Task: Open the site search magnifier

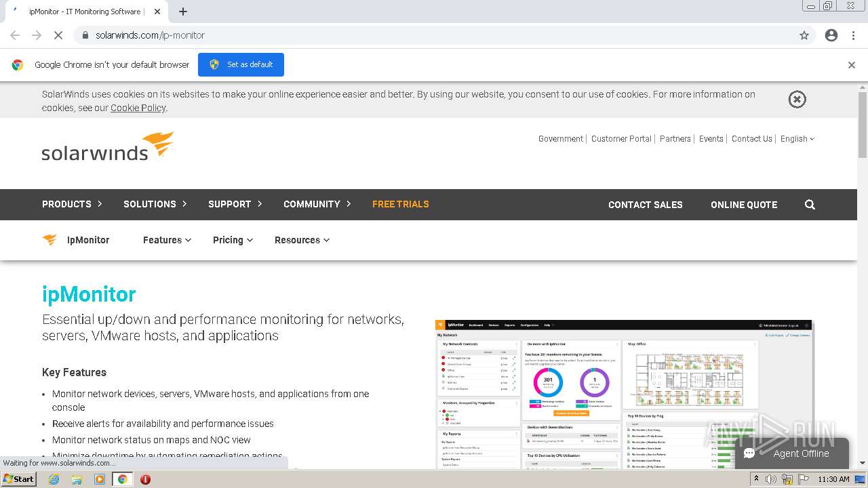Action: click(x=810, y=205)
